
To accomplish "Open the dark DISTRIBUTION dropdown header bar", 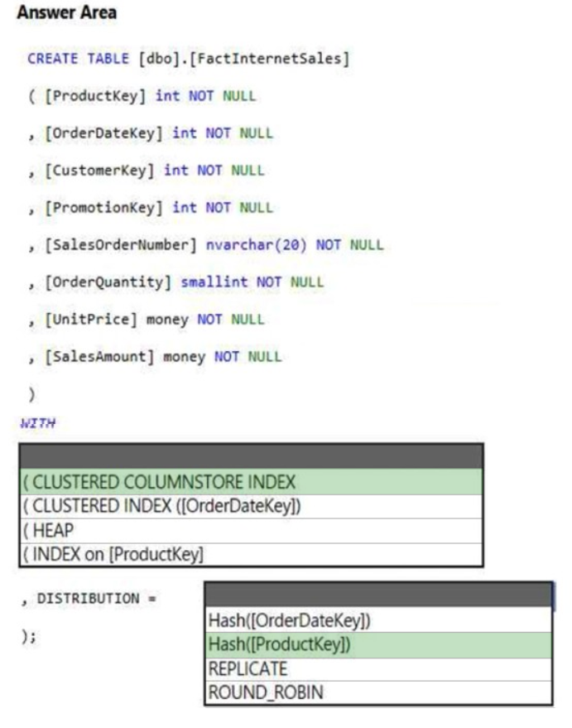I will point(377,595).
